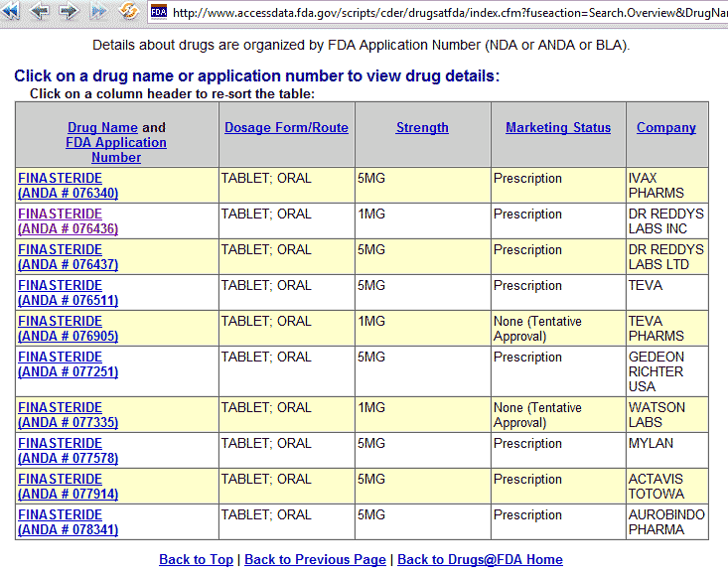Click the Back to Top link
The height and width of the screenshot is (577, 728).
tap(196, 559)
